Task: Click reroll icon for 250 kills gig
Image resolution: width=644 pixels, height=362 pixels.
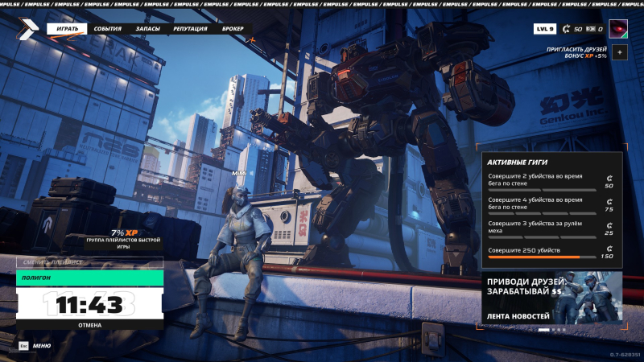Action: [609, 249]
